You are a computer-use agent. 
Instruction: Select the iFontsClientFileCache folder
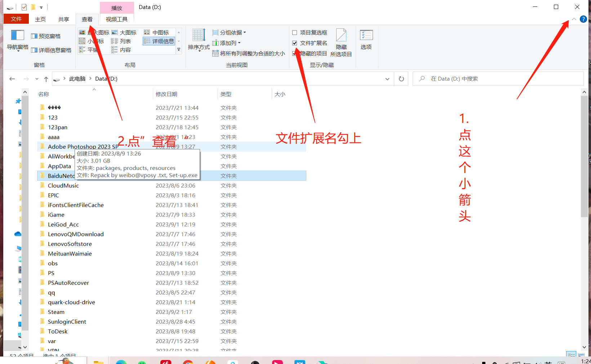pos(76,205)
